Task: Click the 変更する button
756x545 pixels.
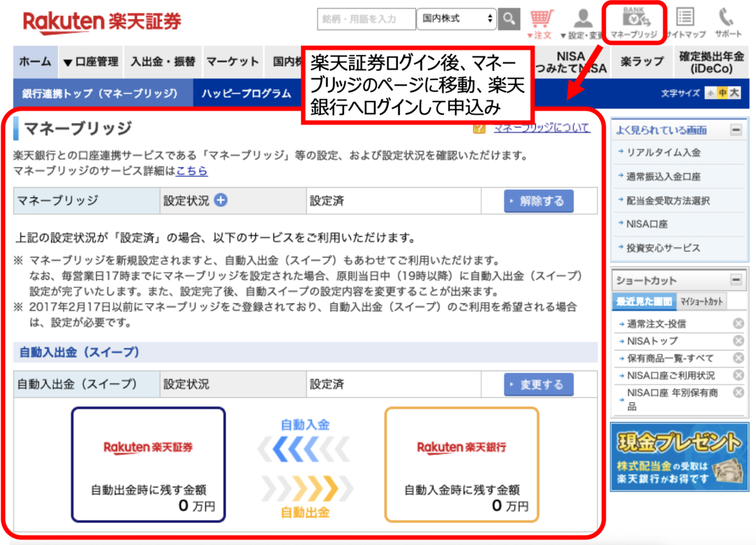Action: click(x=539, y=384)
